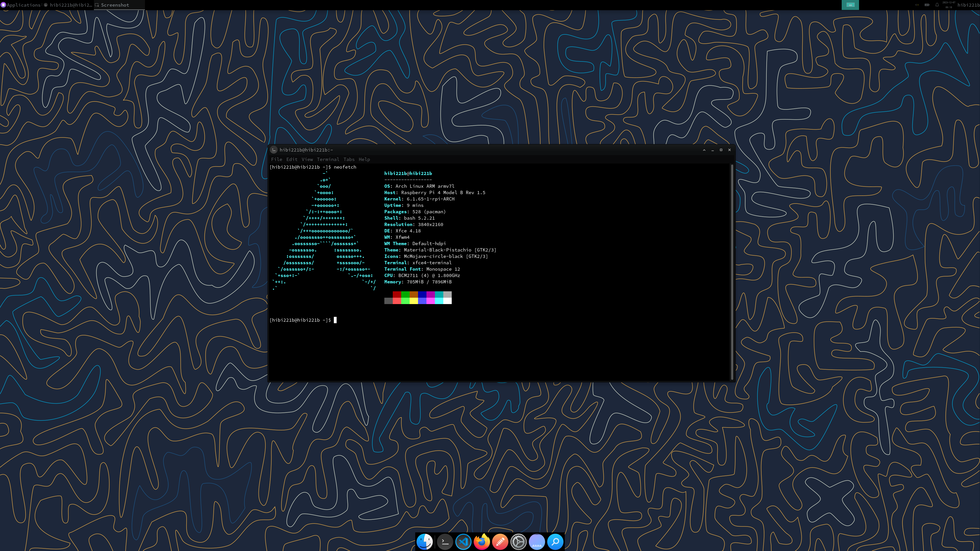Open the file manager icon in the dock
Image resolution: width=980 pixels, height=551 pixels.
point(424,542)
